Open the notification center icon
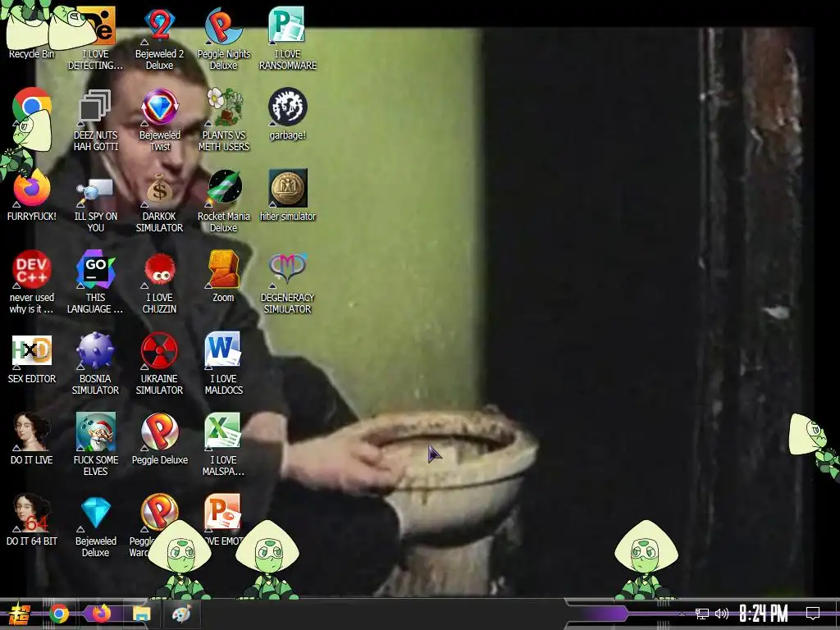Screen dimensions: 840x630 click(813, 614)
